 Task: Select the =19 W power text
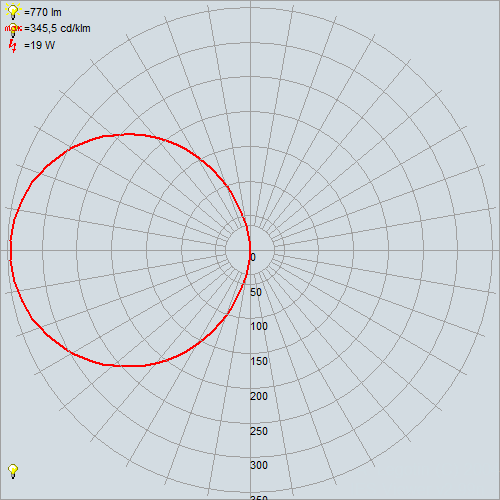pos(39,45)
